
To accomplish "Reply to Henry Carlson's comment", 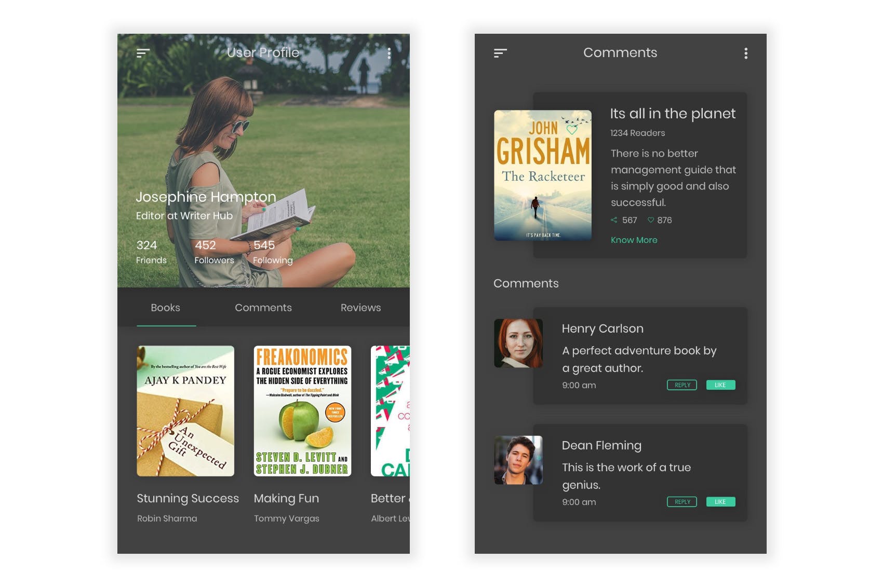I will pyautogui.click(x=681, y=385).
